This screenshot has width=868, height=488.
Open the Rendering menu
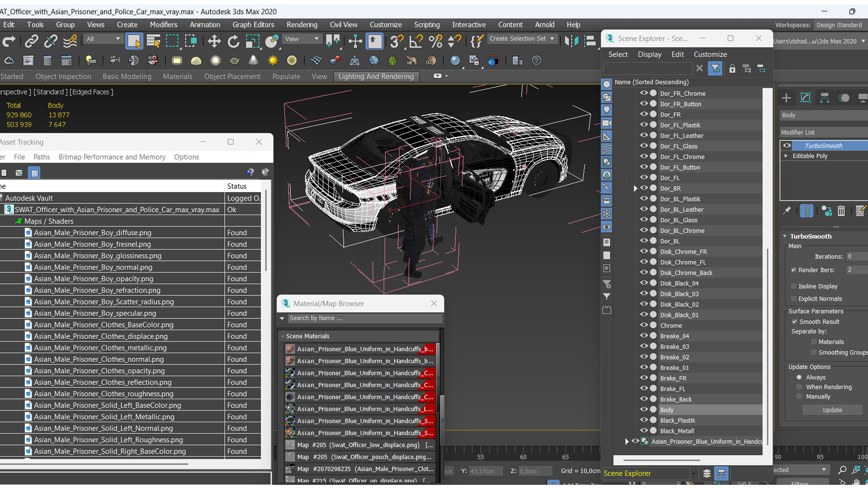tap(302, 25)
